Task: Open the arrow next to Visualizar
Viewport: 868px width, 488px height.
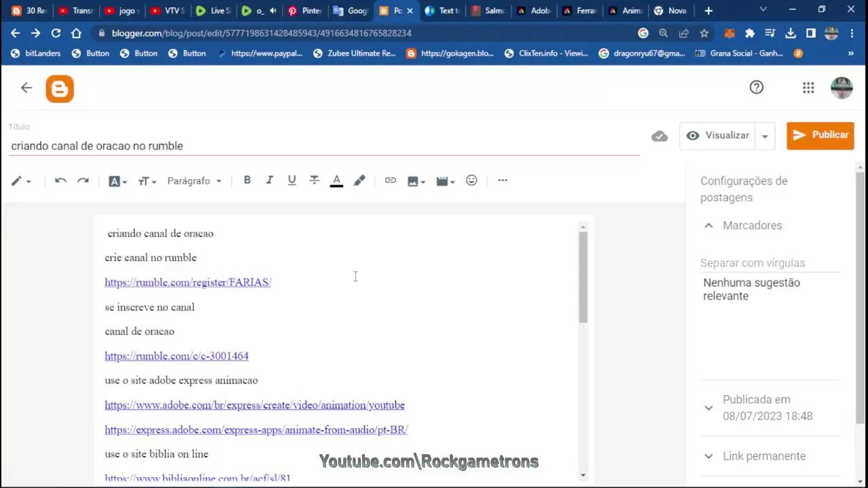Action: coord(765,136)
